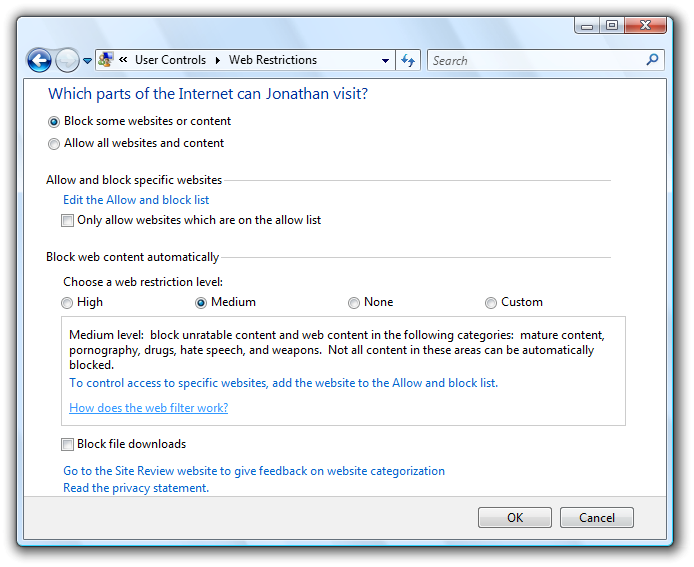Open Edit the Allow and block list

pyautogui.click(x=136, y=200)
